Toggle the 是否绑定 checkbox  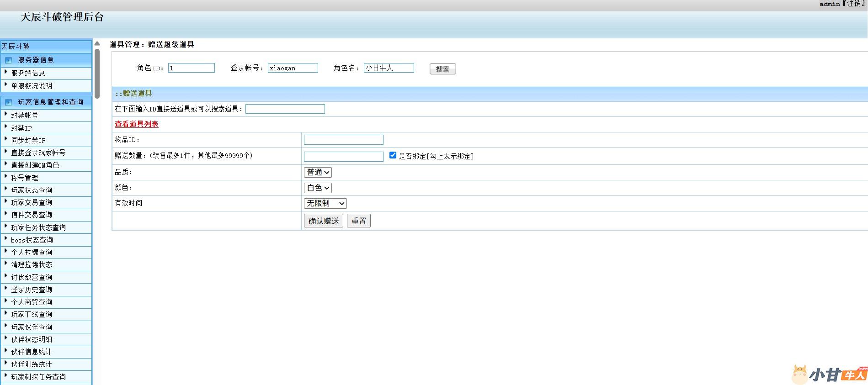[x=393, y=155]
